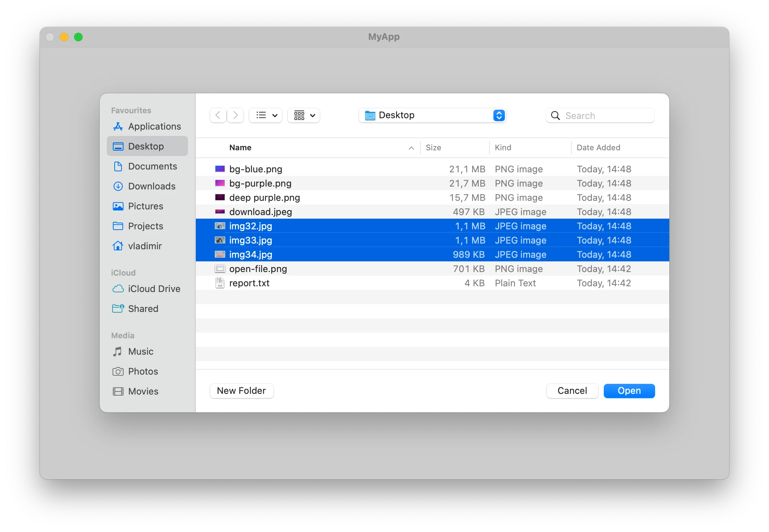Click the bg-blue.png image thumbnail

tap(220, 169)
